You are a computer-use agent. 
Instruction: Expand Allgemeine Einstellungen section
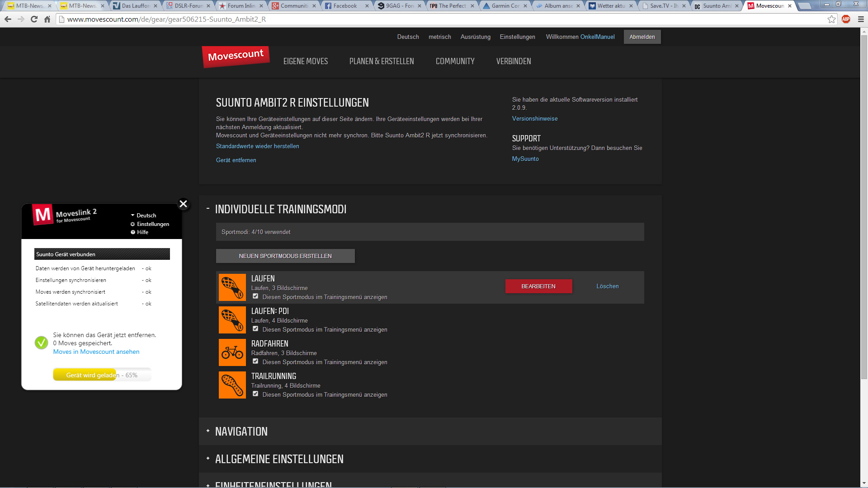click(x=279, y=459)
